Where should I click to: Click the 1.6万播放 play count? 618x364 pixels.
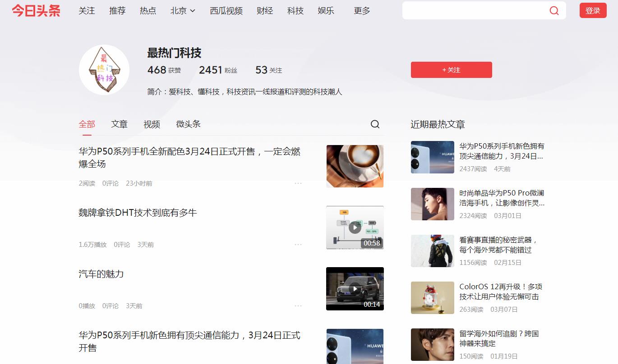pos(92,245)
